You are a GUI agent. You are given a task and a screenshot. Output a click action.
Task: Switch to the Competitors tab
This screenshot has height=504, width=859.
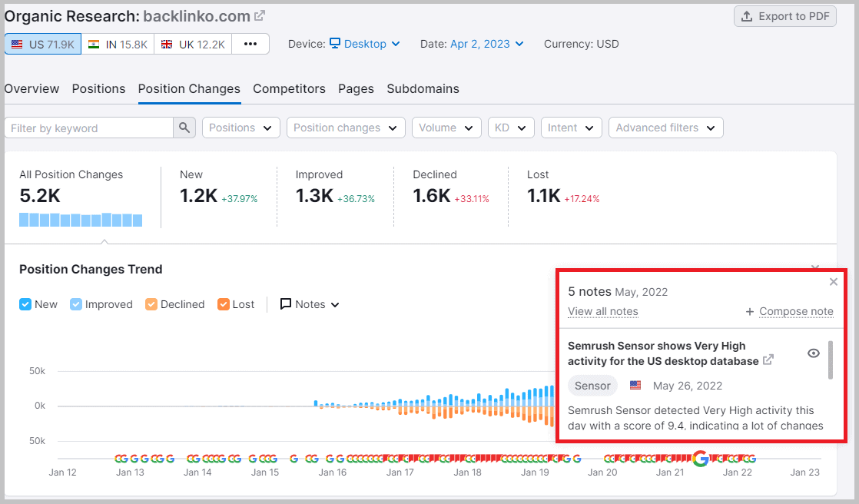[x=289, y=89]
